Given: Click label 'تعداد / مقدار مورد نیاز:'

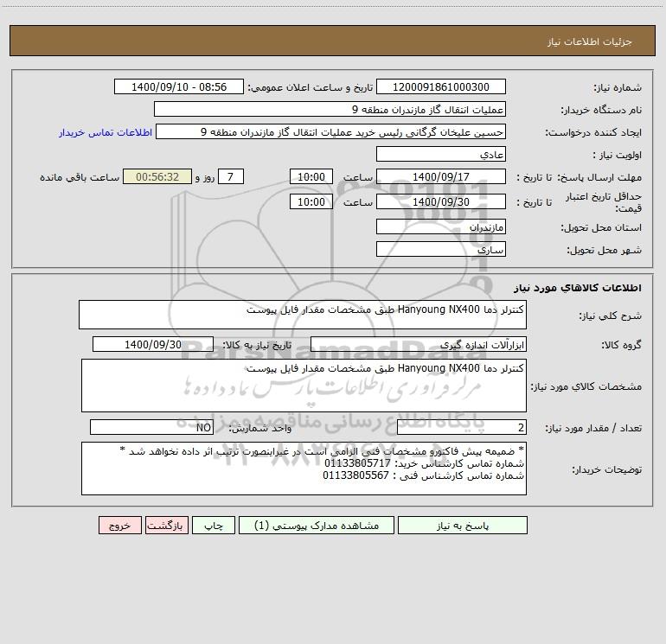Looking at the screenshot, I should tap(593, 429).
